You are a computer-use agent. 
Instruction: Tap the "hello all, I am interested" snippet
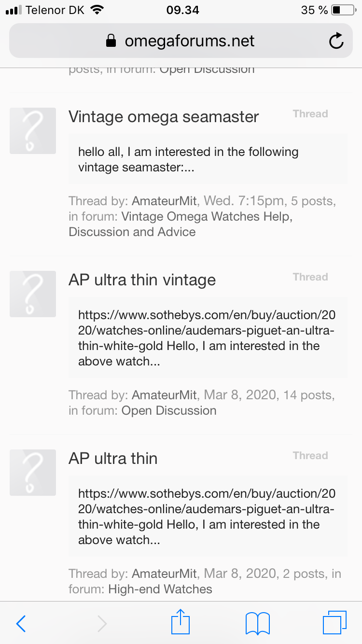coord(188,159)
